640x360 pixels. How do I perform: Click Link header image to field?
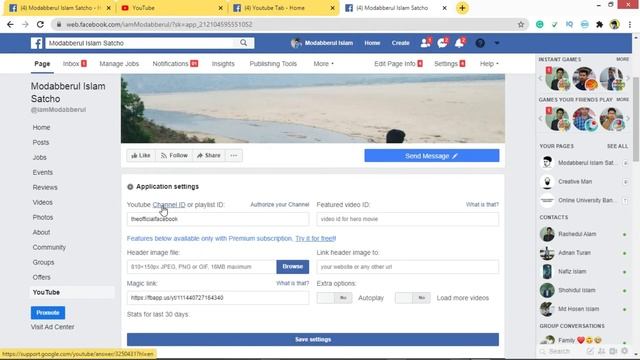tap(407, 267)
